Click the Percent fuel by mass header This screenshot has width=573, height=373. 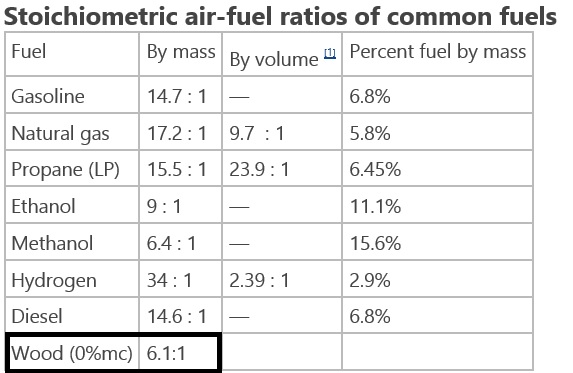[437, 54]
